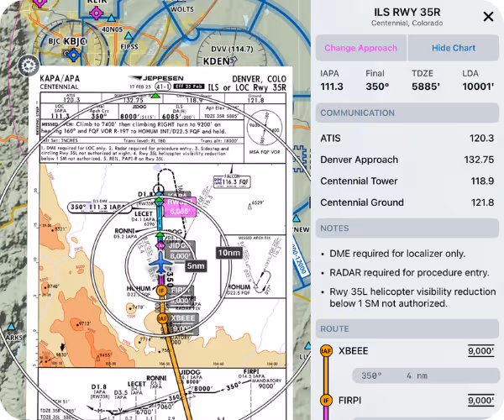Open the Change Approach option
504x420 pixels.
(361, 48)
